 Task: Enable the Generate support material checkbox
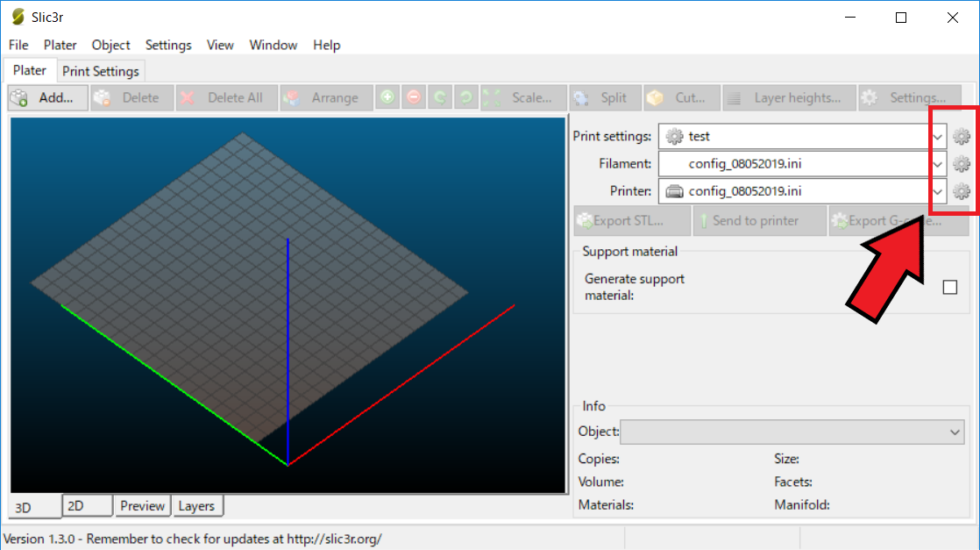[950, 287]
